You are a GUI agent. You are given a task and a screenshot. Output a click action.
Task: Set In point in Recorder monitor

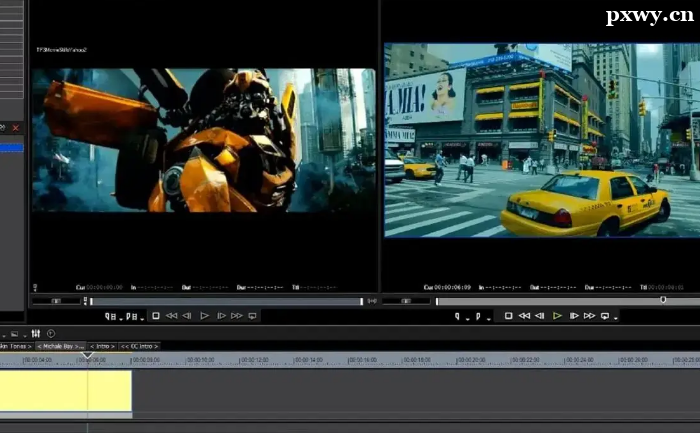click(x=457, y=316)
